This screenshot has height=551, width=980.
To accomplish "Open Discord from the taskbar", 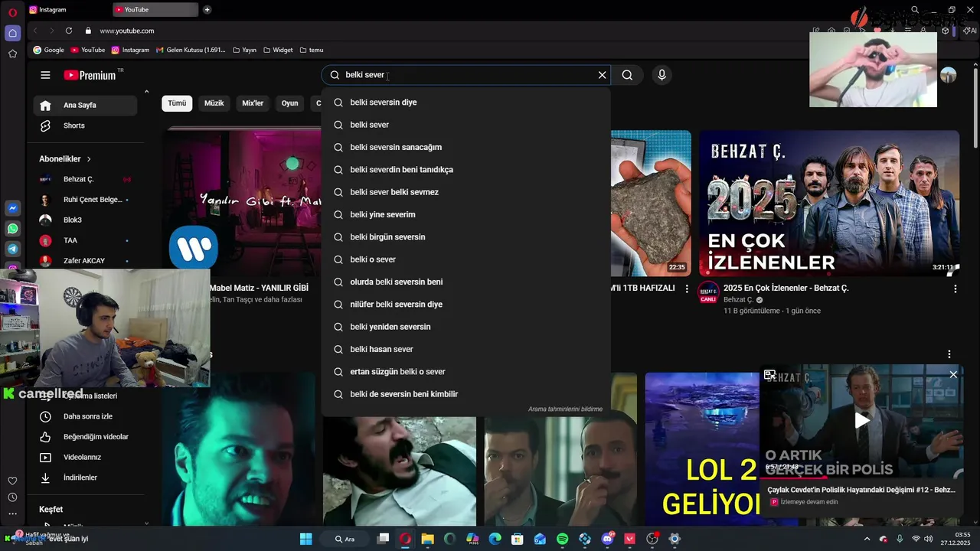I will pyautogui.click(x=608, y=539).
